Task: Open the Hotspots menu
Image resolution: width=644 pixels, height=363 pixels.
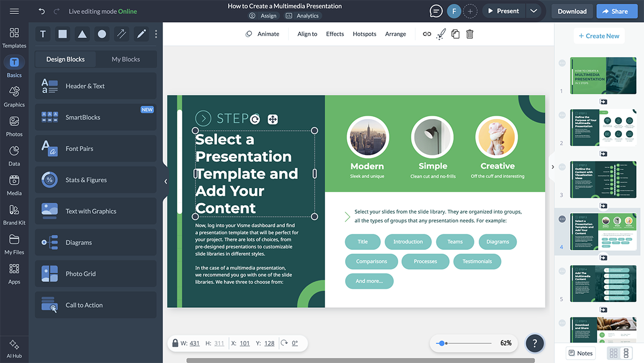Action: coord(364,34)
